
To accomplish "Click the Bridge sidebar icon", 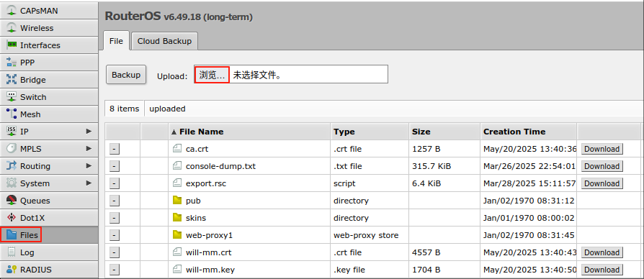I will (x=12, y=80).
